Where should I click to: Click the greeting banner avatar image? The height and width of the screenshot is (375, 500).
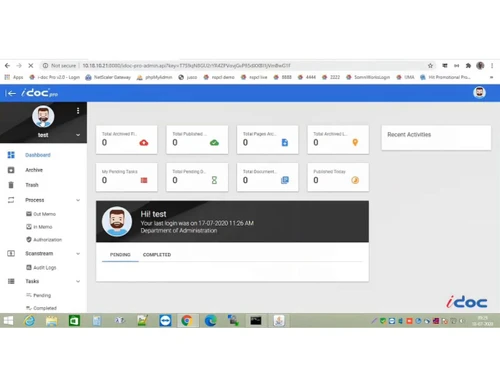(117, 222)
